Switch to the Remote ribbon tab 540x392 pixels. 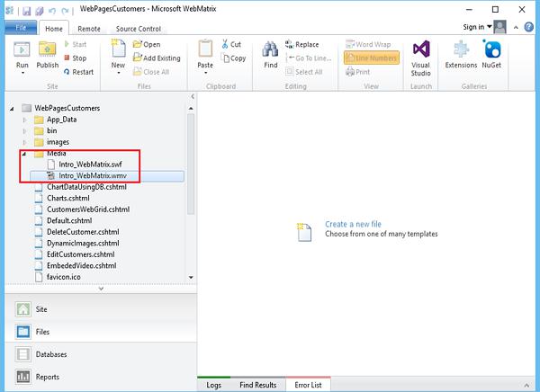(x=89, y=29)
